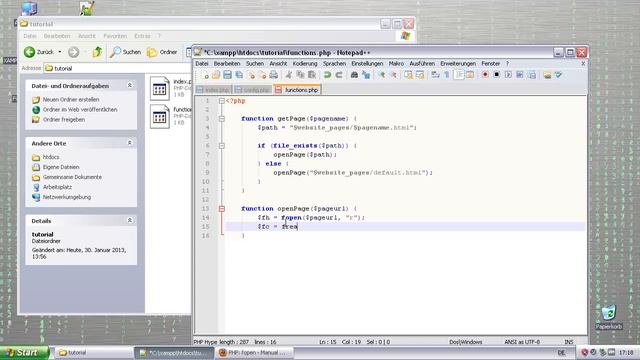Toggle show all characters icon
The width and height of the screenshot is (640, 360).
pos(447,75)
